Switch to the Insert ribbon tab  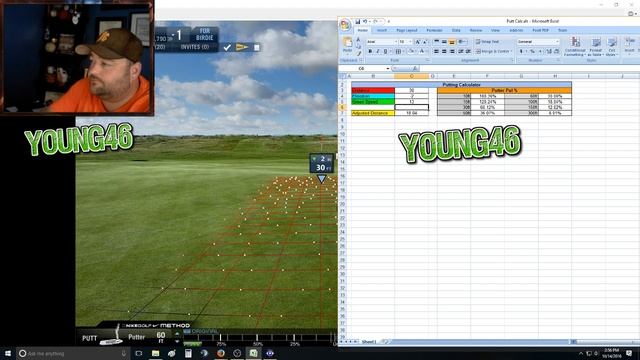coord(382,31)
